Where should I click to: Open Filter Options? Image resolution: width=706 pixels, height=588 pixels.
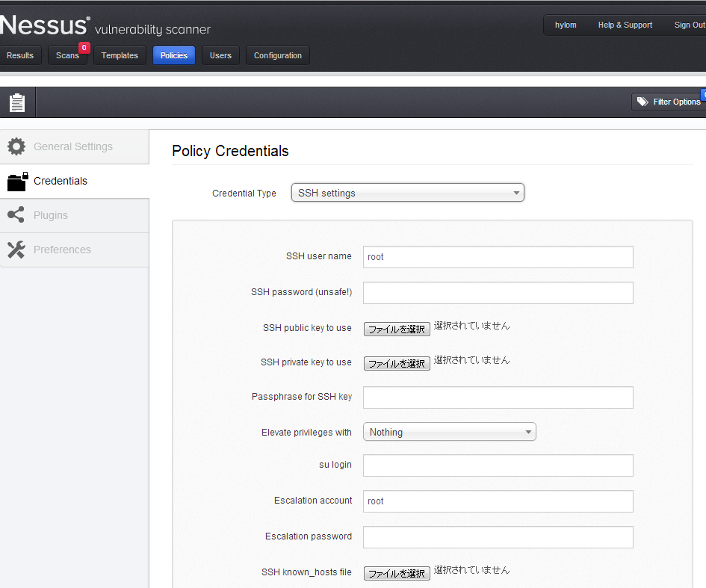point(669,102)
